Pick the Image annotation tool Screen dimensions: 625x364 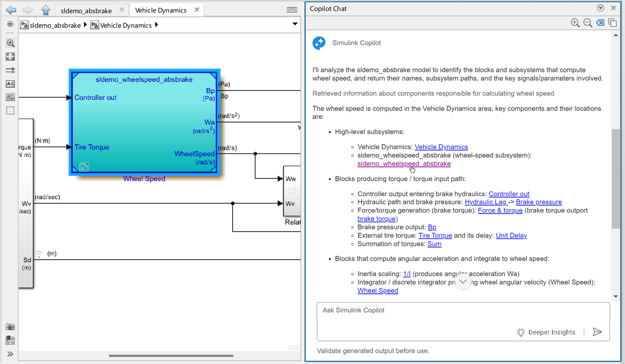tap(10, 97)
